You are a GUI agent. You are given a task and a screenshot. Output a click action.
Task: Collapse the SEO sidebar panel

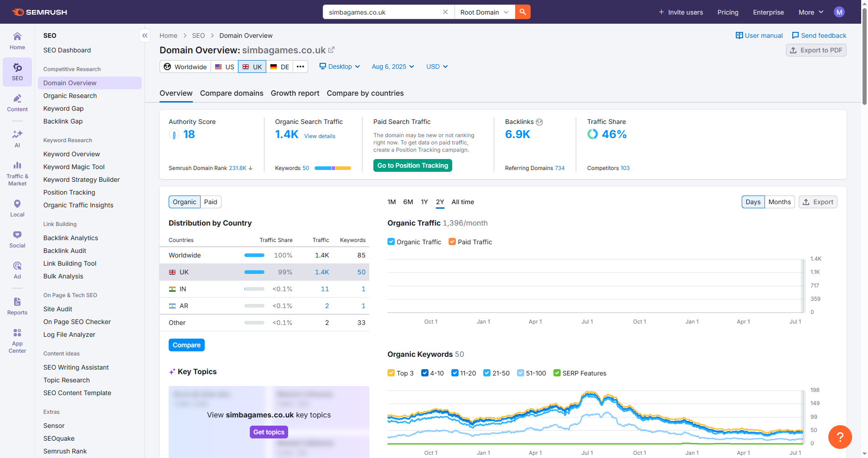[x=145, y=36]
